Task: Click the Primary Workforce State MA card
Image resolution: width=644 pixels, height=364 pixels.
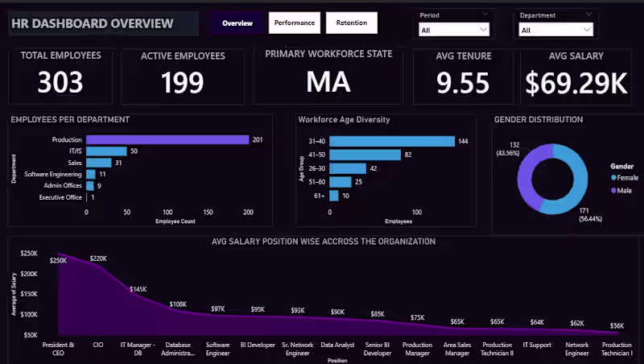Action: [328, 75]
